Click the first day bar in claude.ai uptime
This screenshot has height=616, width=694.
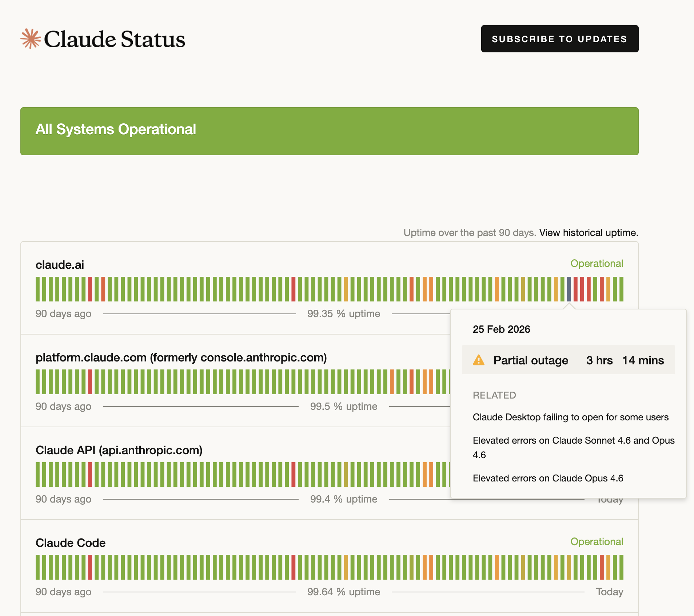tap(37, 289)
